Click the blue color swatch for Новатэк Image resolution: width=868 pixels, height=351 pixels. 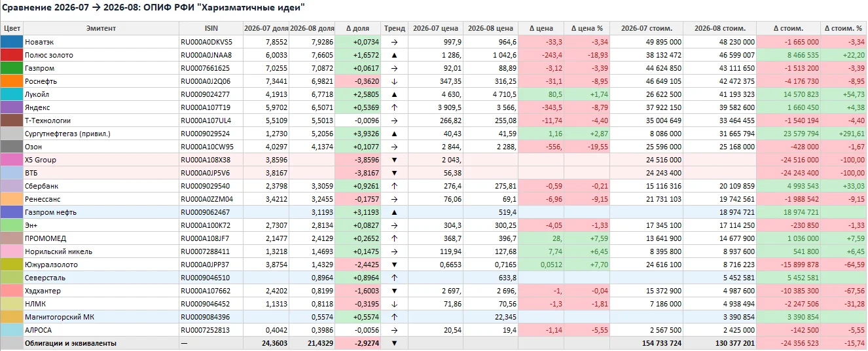(12, 42)
